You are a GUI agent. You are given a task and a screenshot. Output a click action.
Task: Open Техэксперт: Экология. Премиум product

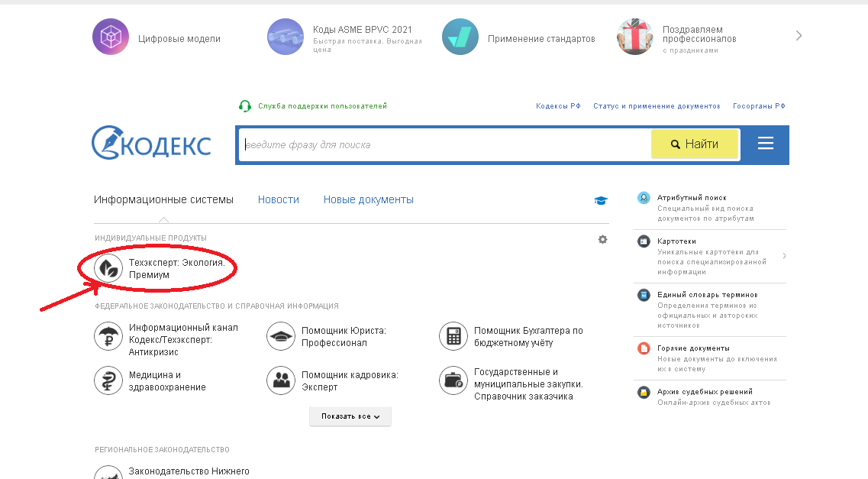pyautogui.click(x=176, y=269)
